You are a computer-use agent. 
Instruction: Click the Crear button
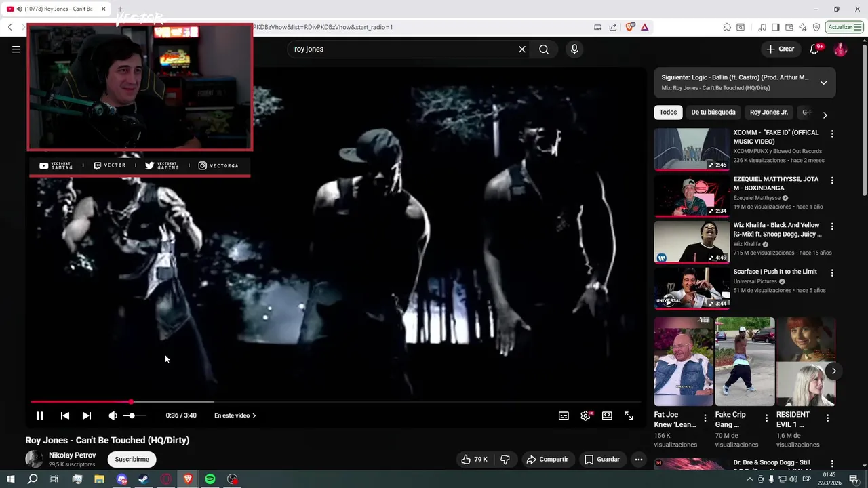[x=781, y=49]
